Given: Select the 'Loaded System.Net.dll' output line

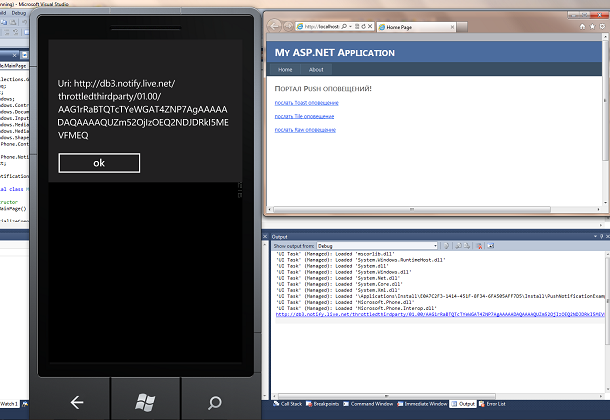Looking at the screenshot, I should (x=337, y=278).
